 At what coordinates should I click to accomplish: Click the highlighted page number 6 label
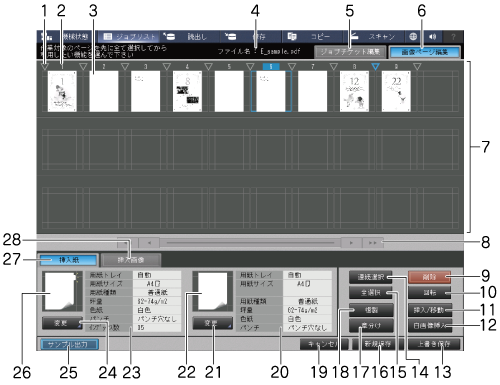point(271,67)
